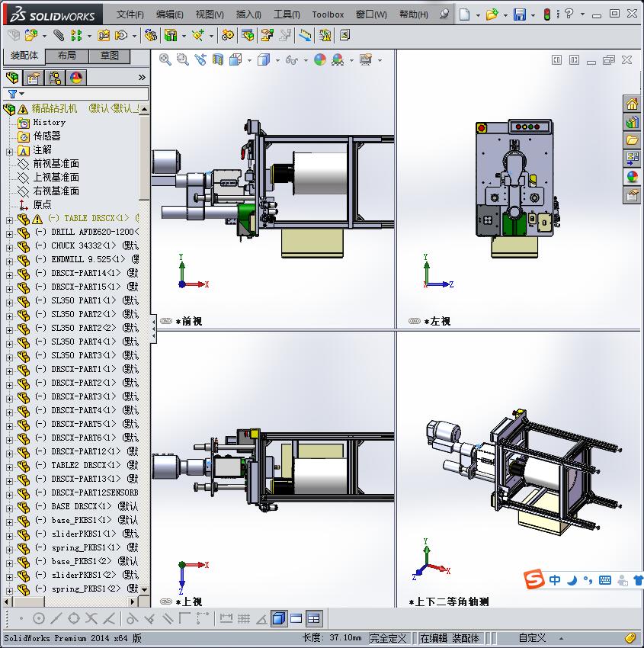Screen dimensions: 644x648
Task: Click the 自定义 units button in status bar
Action: (x=532, y=638)
